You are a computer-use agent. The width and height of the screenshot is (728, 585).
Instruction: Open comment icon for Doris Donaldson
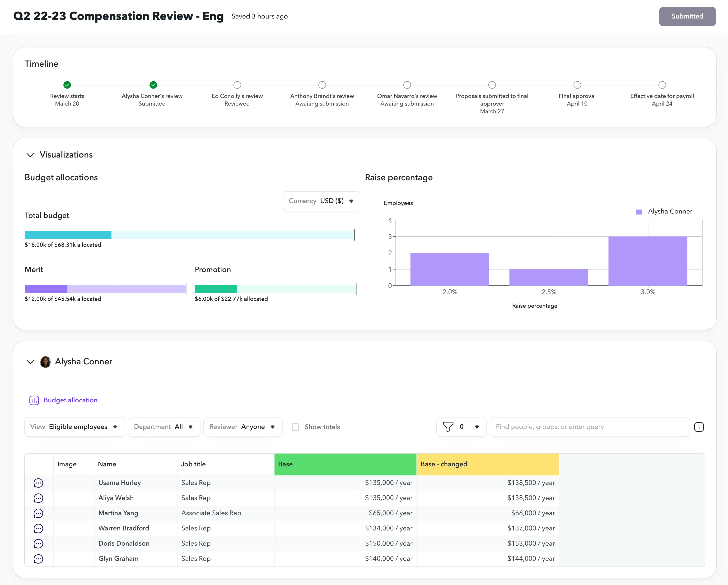pyautogui.click(x=38, y=544)
